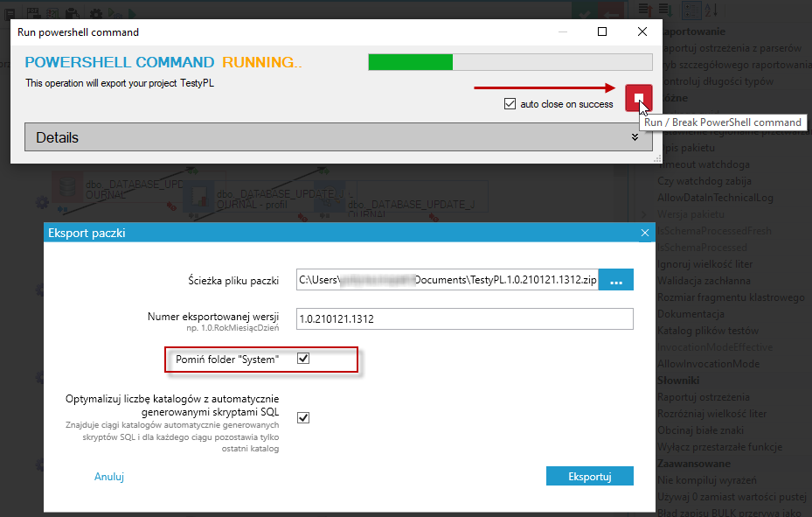Viewport: 812px width, 517px height.
Task: Click the Eksportuj button
Action: (x=590, y=476)
